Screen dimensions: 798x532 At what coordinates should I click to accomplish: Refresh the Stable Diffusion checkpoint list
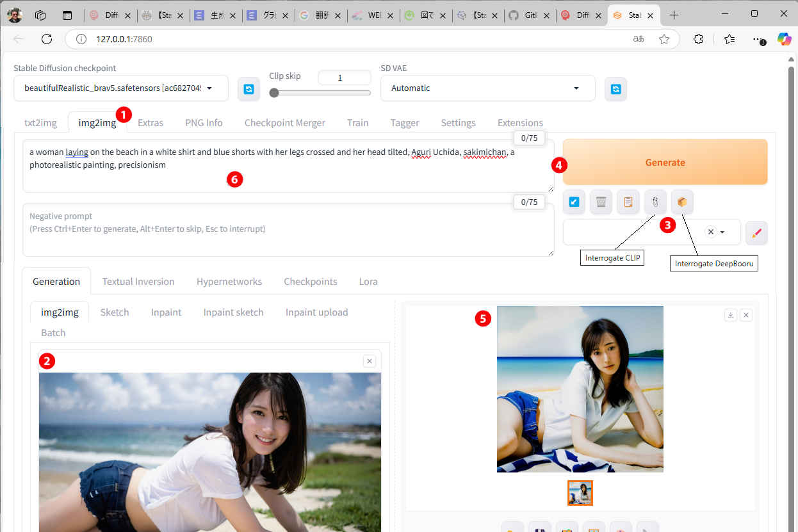(248, 89)
